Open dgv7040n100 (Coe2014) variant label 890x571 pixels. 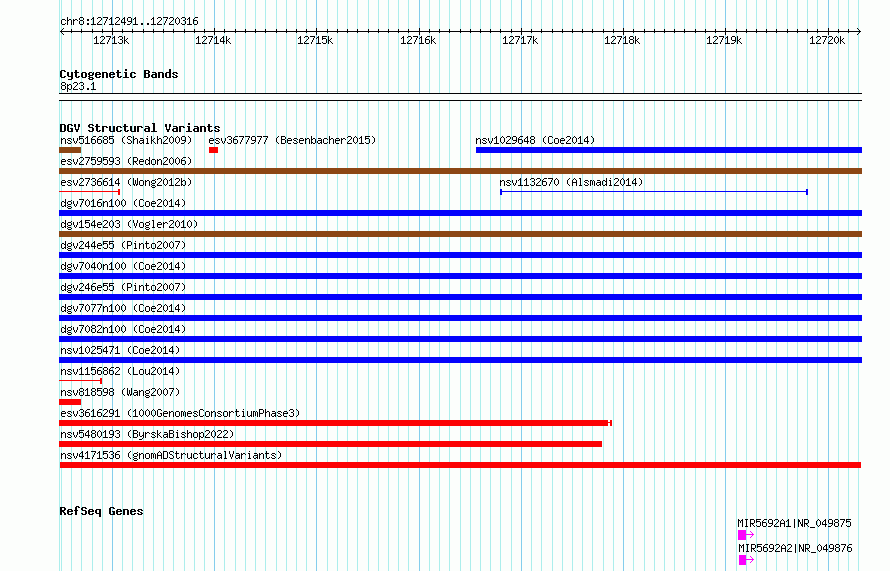(123, 266)
